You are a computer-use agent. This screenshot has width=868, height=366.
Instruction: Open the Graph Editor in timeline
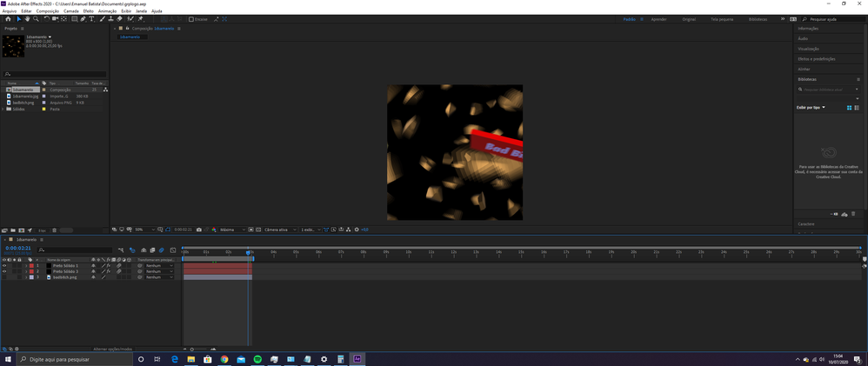(x=173, y=250)
